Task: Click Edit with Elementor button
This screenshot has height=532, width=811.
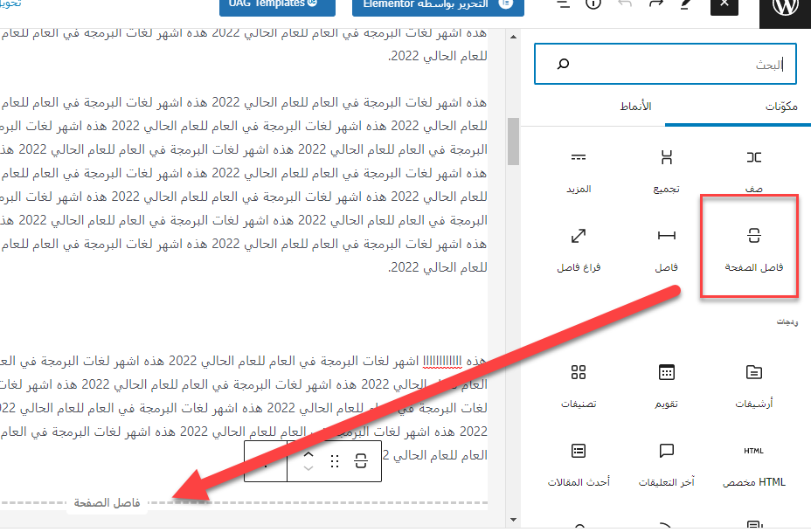Action: (438, 4)
